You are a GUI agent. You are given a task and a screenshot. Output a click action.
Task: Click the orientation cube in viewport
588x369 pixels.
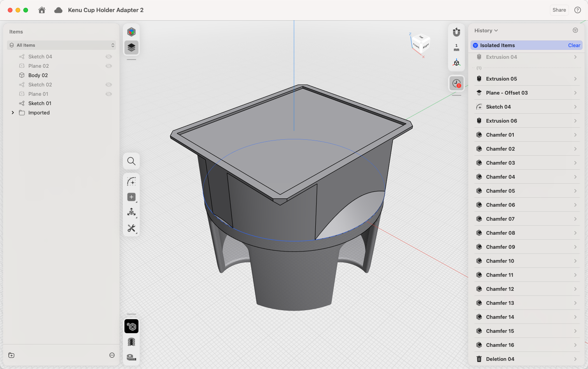pos(421,44)
